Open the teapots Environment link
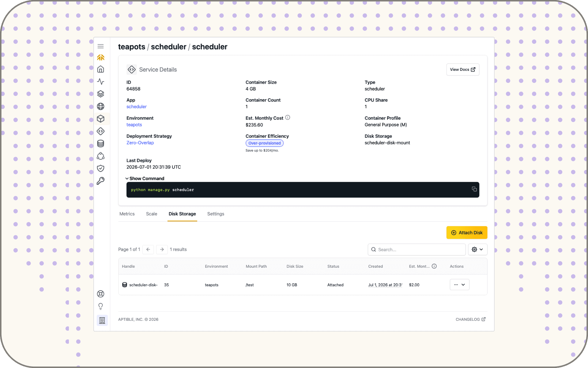The height and width of the screenshot is (368, 588). (x=134, y=125)
